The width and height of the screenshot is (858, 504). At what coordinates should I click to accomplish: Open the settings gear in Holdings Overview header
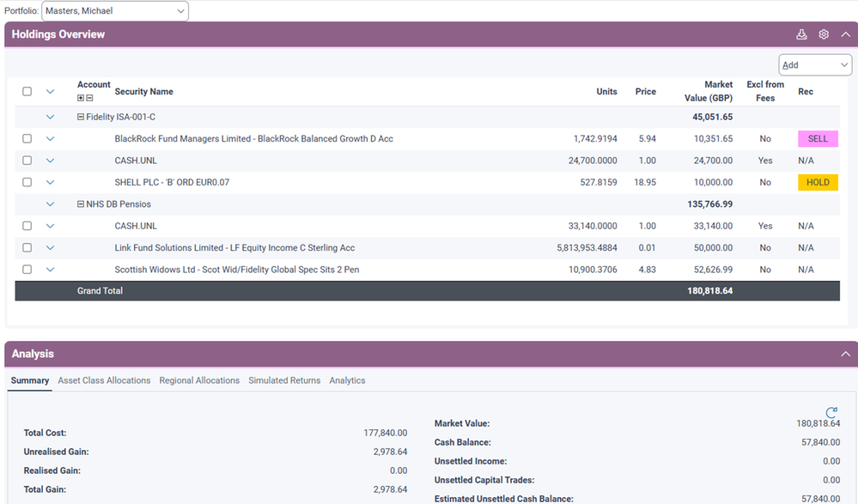tap(824, 34)
